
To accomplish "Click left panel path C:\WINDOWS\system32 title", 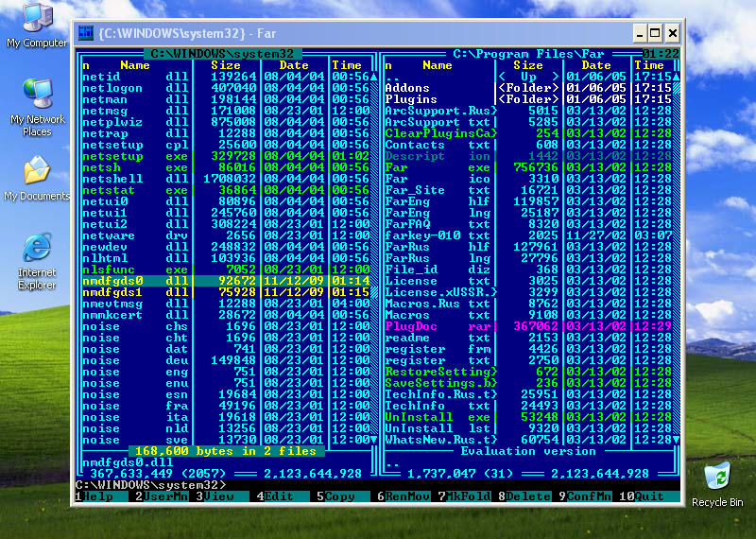I will [222, 54].
